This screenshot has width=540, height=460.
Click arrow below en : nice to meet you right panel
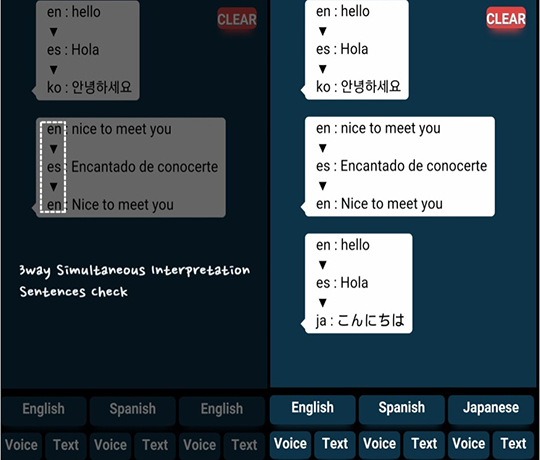coord(322,148)
